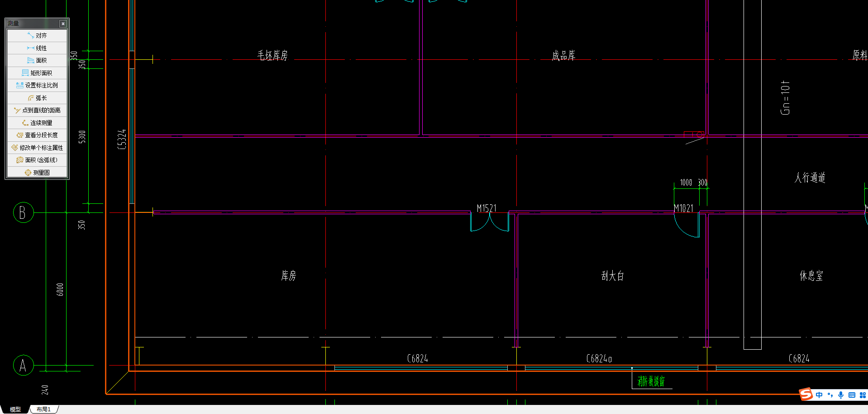Select the 线性 linear measure tool
This screenshot has height=414, width=868.
point(37,48)
